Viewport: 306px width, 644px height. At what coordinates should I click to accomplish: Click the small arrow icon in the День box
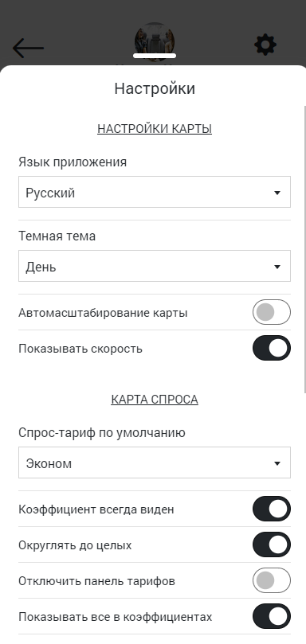click(277, 267)
